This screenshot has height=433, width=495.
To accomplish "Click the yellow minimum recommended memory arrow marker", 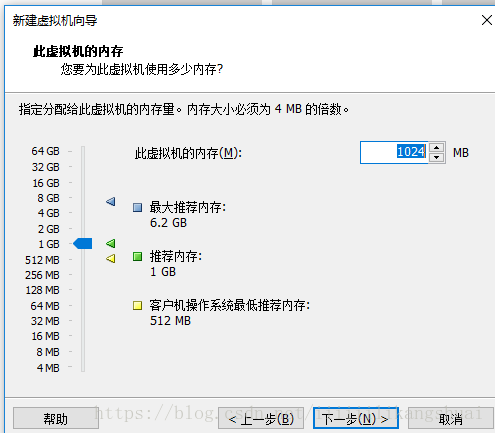I will [111, 258].
